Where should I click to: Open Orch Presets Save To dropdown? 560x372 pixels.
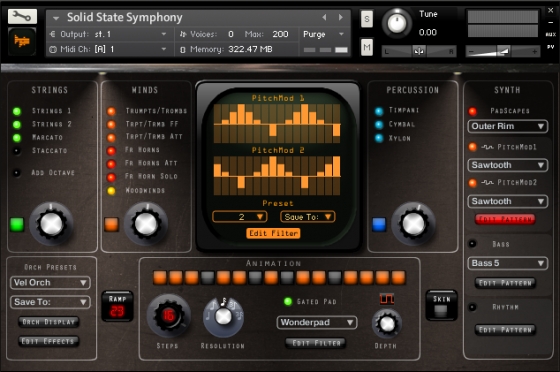(x=50, y=302)
